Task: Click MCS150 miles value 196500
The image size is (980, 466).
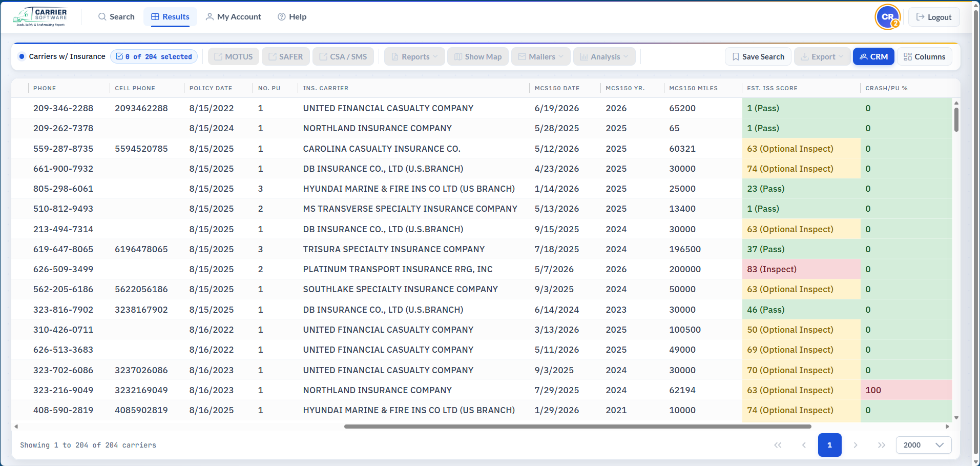Action: tap(685, 249)
